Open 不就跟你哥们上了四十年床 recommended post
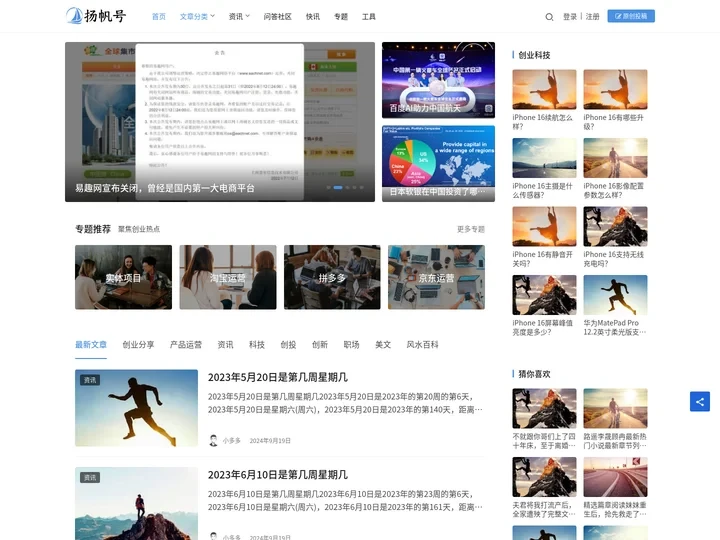 point(544,441)
